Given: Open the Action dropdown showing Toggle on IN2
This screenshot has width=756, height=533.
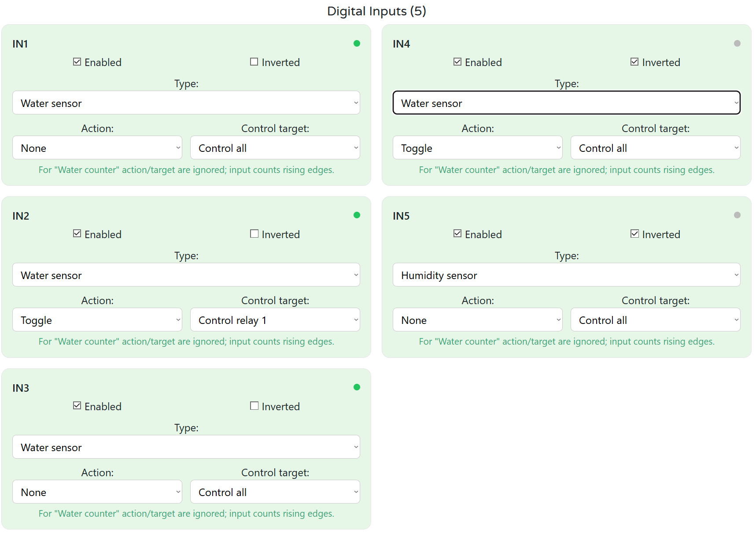Looking at the screenshot, I should 97,320.
